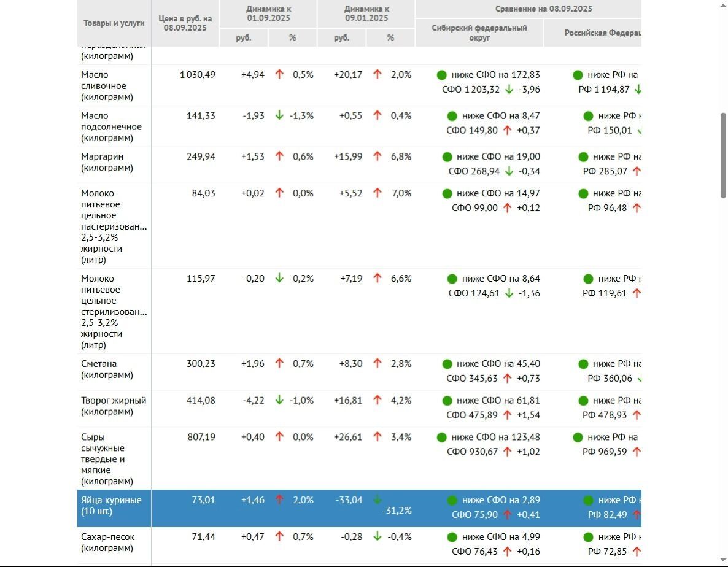The width and height of the screenshot is (728, 567).
Task: Click the 'Масло сливочное' price 1 030,49
Action: click(197, 75)
